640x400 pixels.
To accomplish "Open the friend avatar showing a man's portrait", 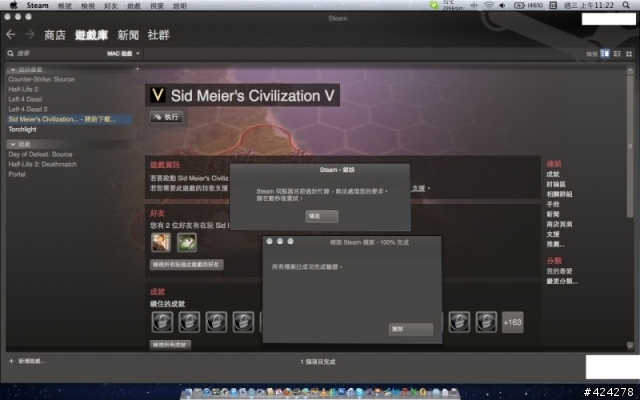I will pyautogui.click(x=161, y=242).
